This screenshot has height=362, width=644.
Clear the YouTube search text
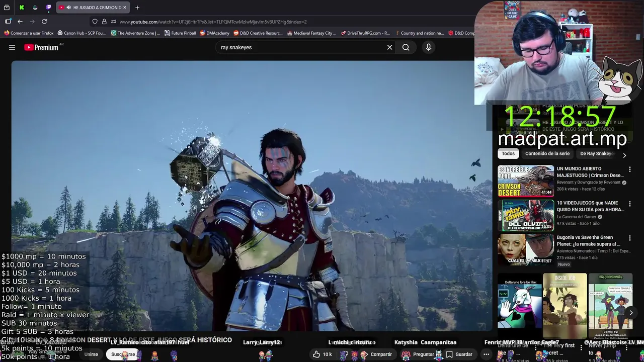click(x=389, y=47)
